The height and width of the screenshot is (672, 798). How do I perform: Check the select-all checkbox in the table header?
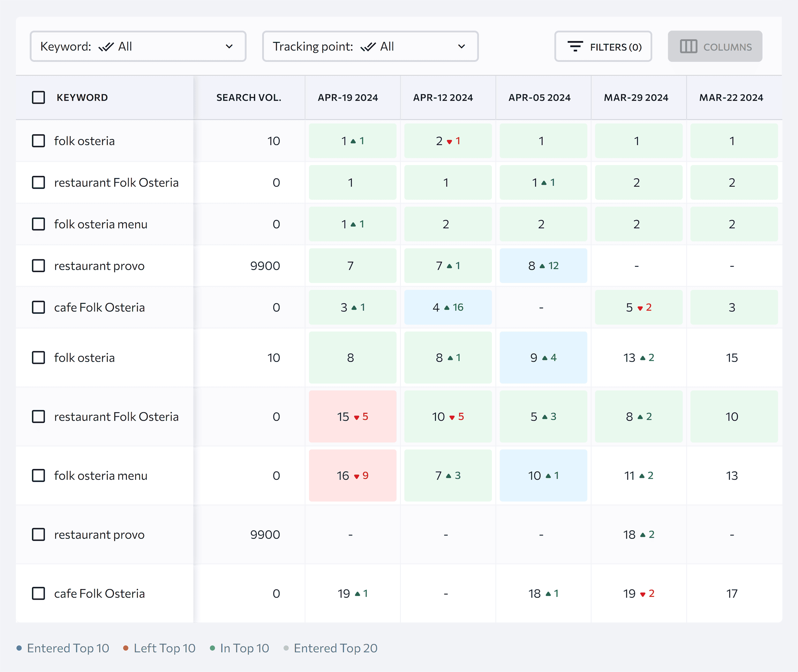pyautogui.click(x=39, y=97)
